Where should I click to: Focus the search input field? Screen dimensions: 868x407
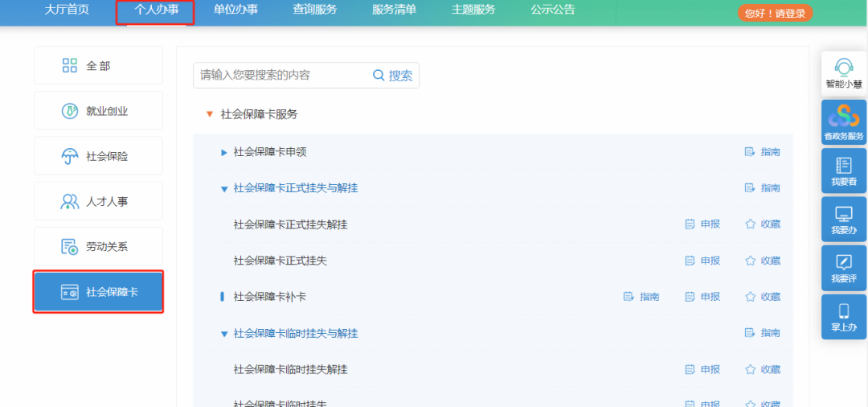click(281, 76)
